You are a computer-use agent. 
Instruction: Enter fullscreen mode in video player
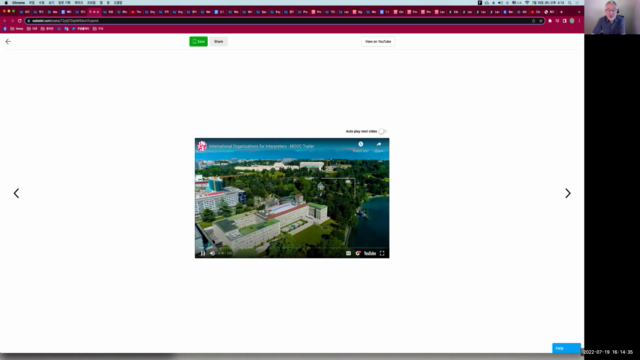coord(382,253)
